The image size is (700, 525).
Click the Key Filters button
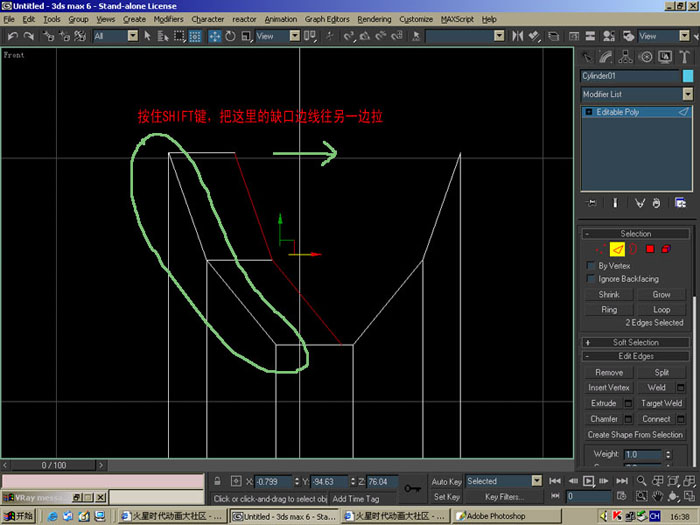[x=504, y=497]
